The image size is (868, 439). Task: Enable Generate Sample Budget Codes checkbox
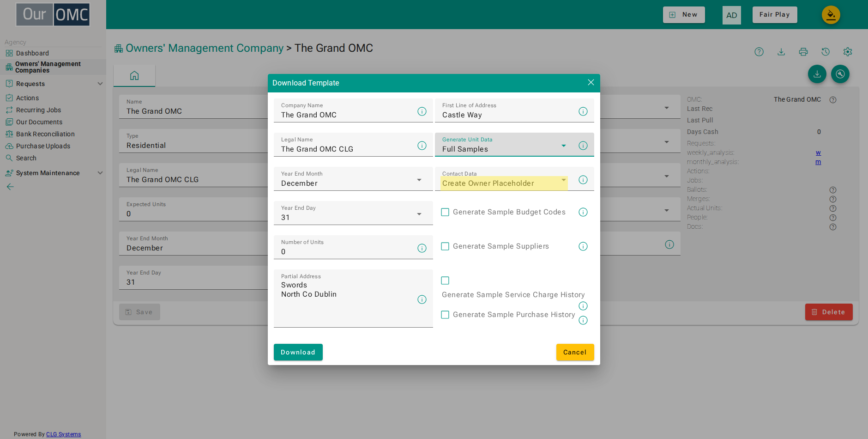[x=445, y=212]
